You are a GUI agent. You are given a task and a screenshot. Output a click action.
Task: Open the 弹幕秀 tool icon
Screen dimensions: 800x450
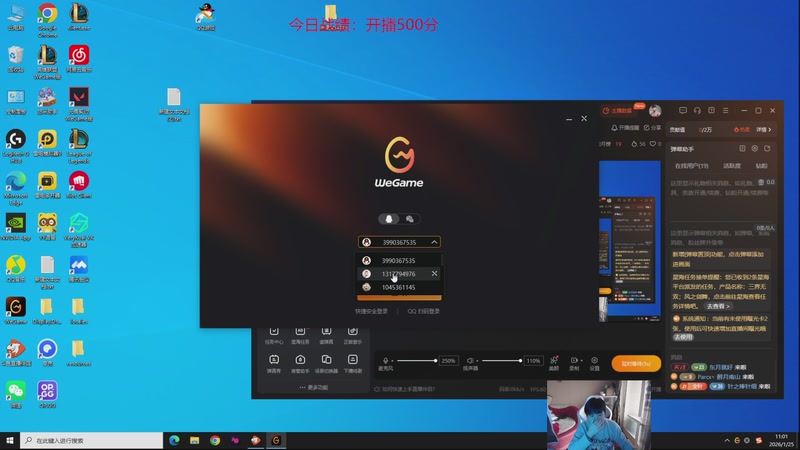274,364
